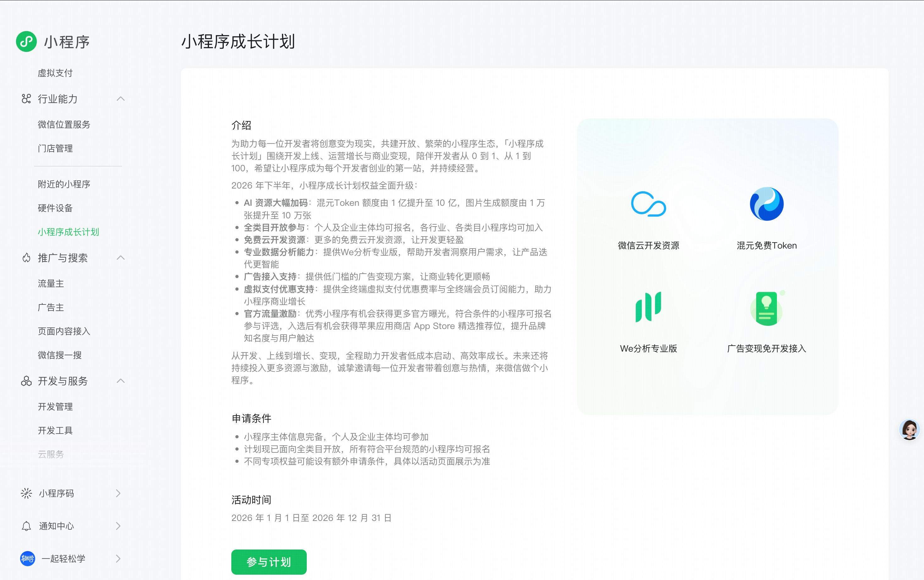The image size is (924, 580).
Task: Click the 小程序成长计划 page heading
Action: coord(238,41)
